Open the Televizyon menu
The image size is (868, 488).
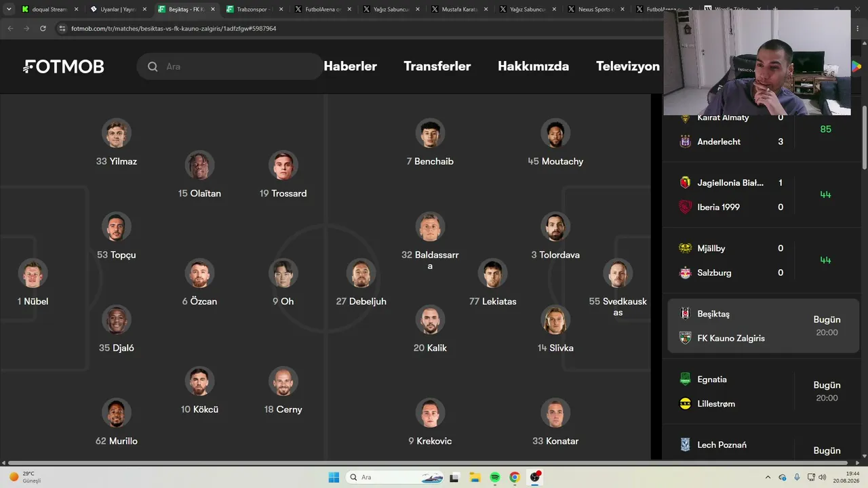628,66
